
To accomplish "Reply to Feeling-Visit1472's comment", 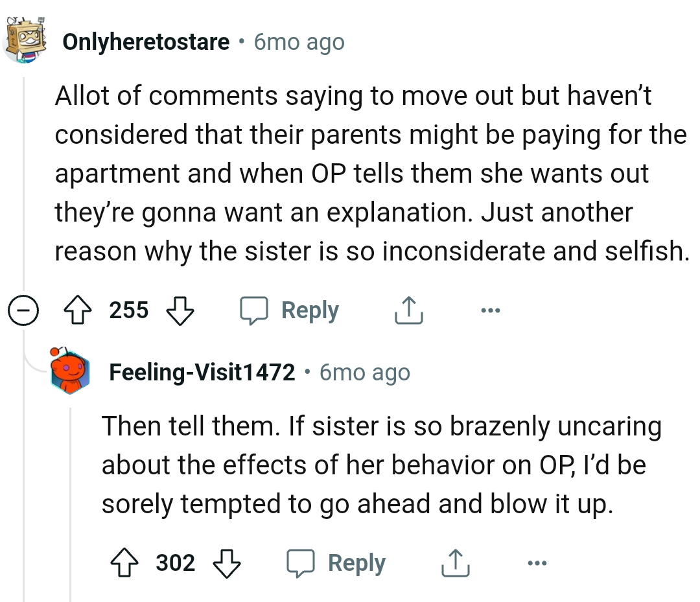I will pos(340,562).
